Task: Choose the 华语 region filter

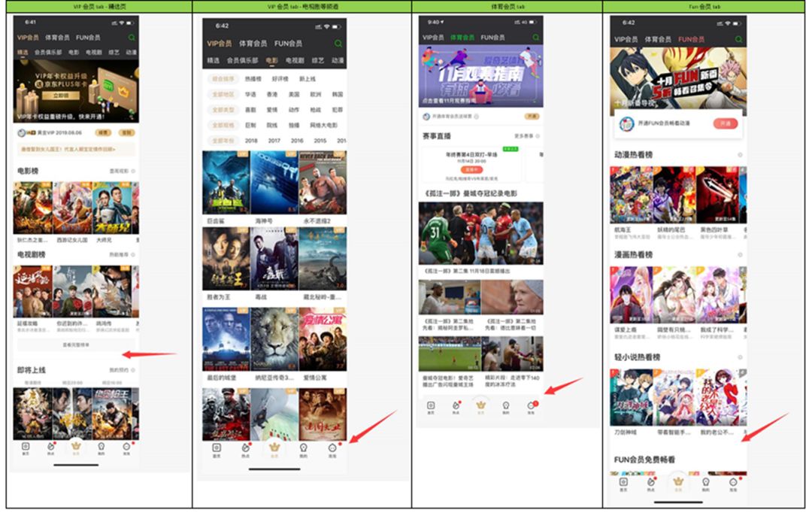Action: coord(250,95)
